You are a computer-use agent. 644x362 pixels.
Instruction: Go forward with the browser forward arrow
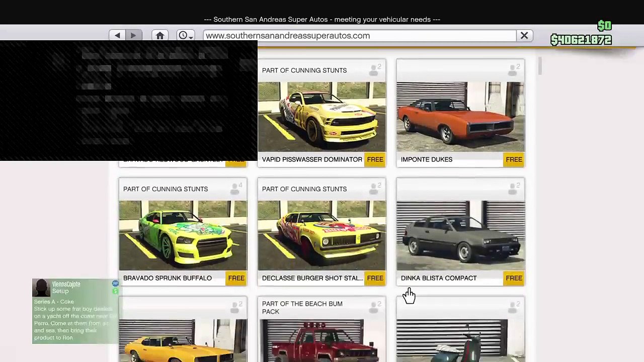133,36
